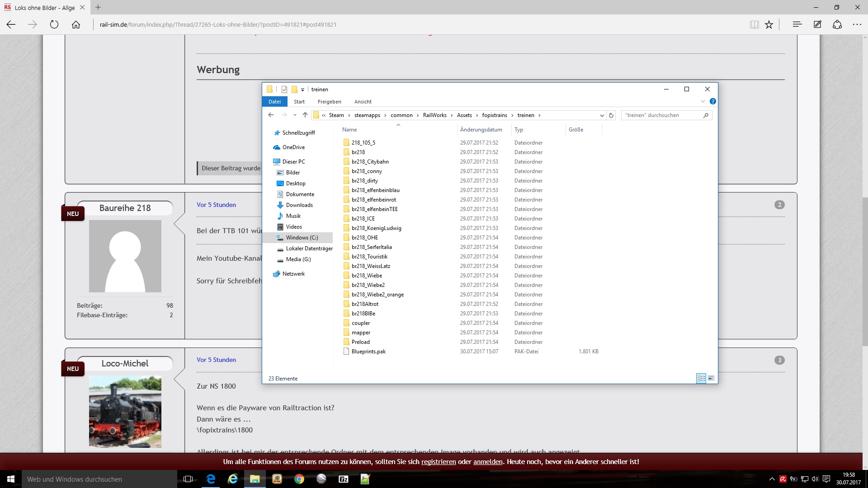Expand the Explorer ribbon chevron
This screenshot has width=868, height=488.
coord(703,102)
